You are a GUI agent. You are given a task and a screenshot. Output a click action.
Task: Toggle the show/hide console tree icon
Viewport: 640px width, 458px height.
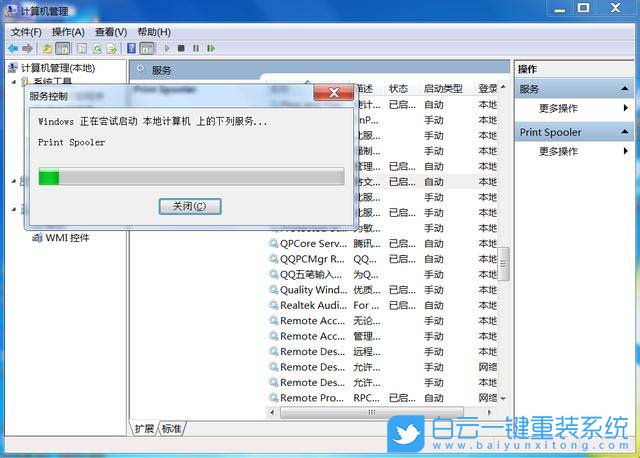(62, 49)
